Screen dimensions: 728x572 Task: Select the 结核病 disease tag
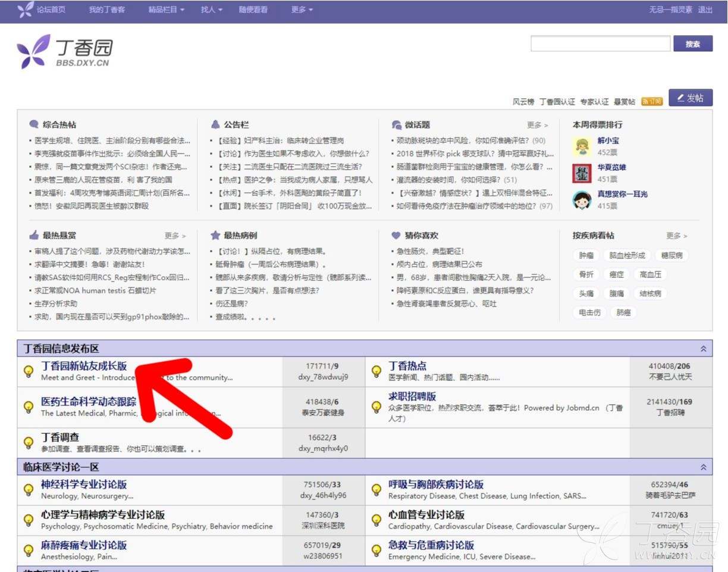650,293
